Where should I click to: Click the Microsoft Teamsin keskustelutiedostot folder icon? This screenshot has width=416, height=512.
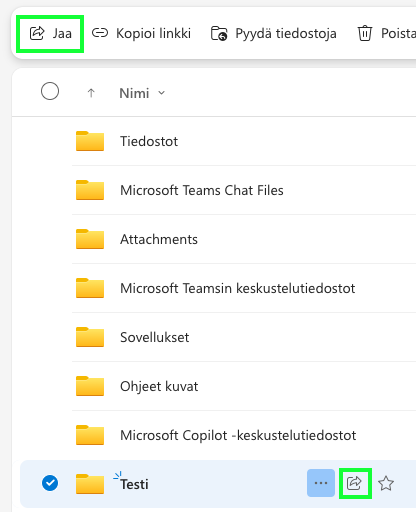90,288
